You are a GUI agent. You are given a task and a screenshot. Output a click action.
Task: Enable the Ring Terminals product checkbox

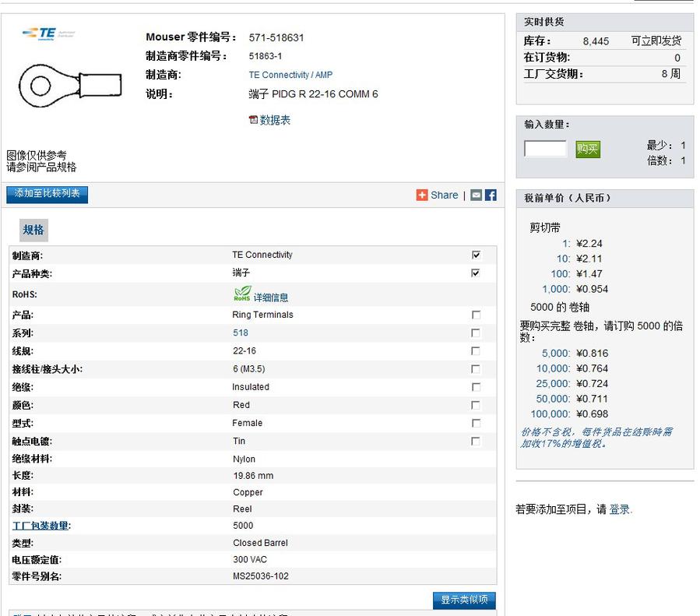click(x=476, y=315)
